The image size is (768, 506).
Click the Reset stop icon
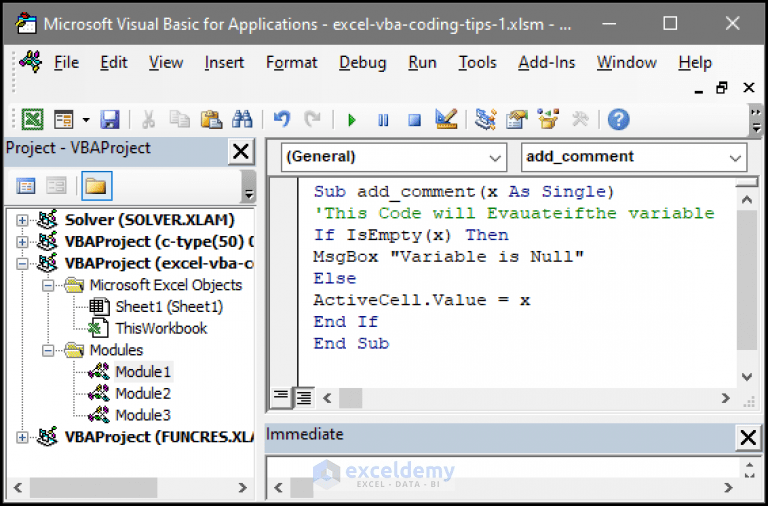click(x=414, y=120)
